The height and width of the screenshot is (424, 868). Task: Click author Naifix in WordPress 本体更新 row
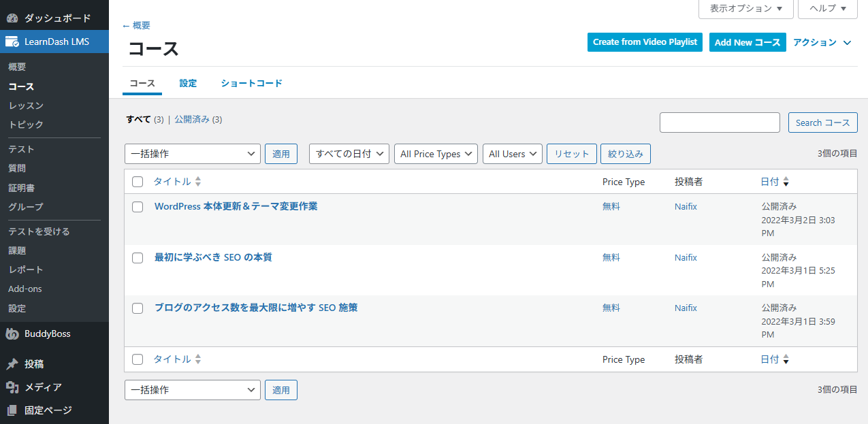[x=686, y=206]
